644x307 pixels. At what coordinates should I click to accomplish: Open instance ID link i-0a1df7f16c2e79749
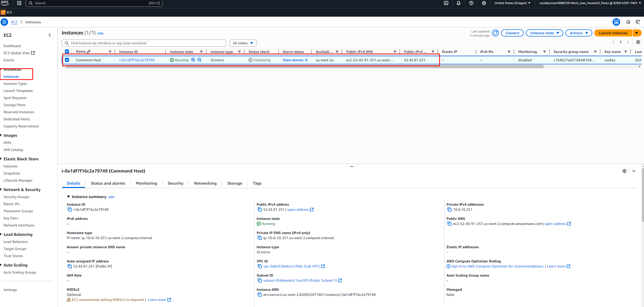pyautogui.click(x=137, y=60)
